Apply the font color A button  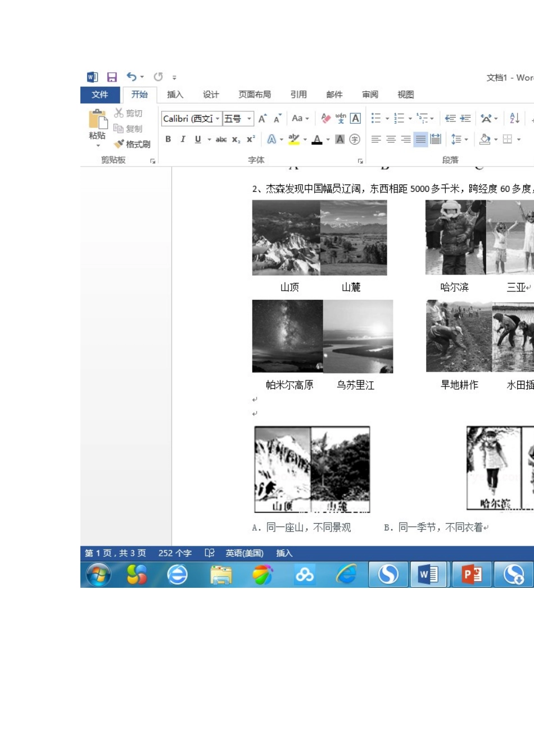pyautogui.click(x=317, y=139)
